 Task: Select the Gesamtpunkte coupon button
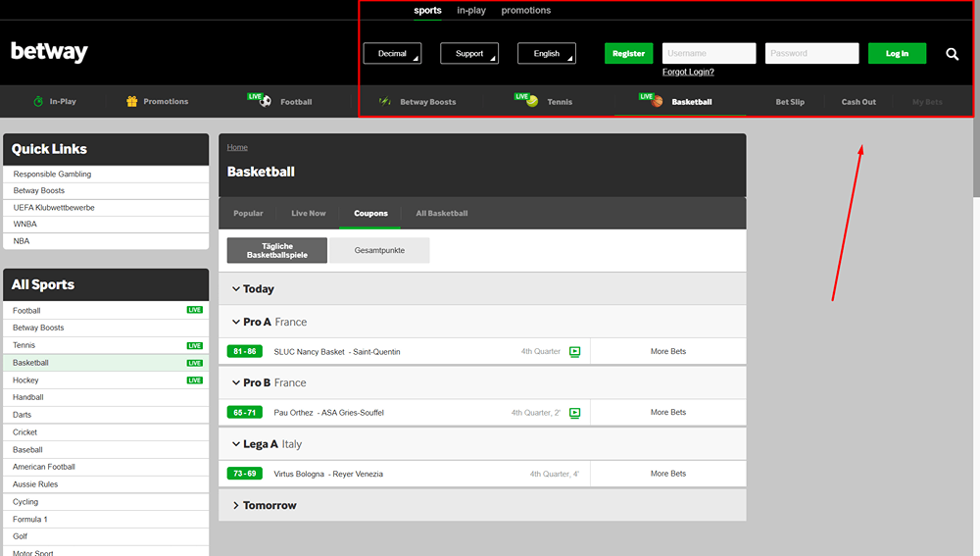tap(379, 250)
